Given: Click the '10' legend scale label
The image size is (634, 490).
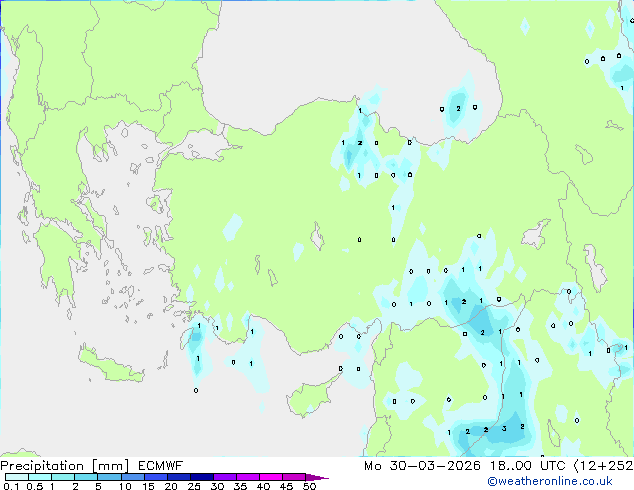Looking at the screenshot, I should point(125,486).
